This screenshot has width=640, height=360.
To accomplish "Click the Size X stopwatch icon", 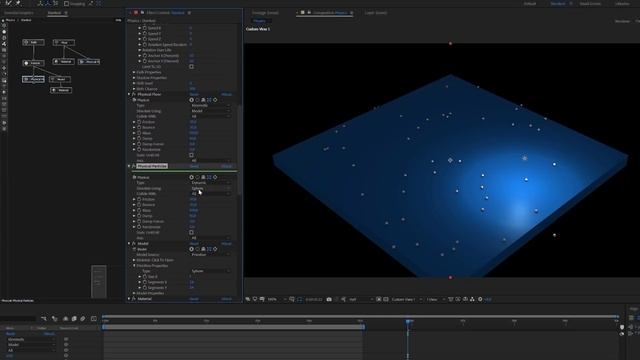I will (x=145, y=276).
